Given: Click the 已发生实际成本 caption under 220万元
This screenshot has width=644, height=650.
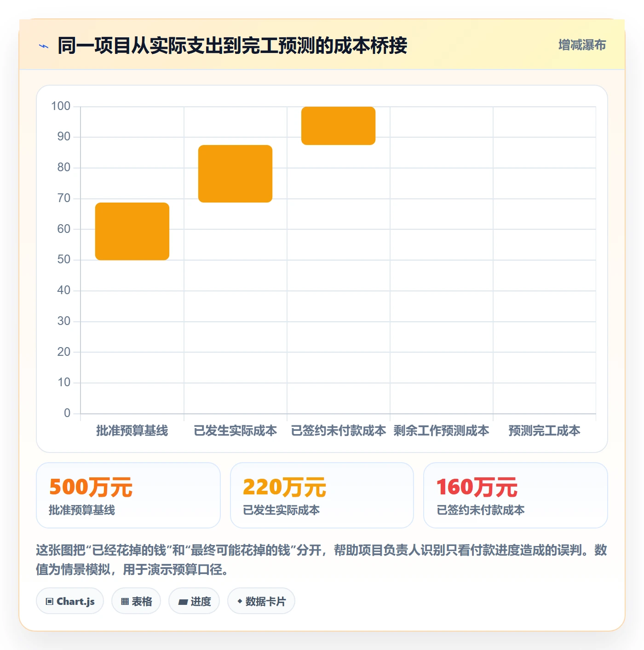Looking at the screenshot, I should click(282, 510).
